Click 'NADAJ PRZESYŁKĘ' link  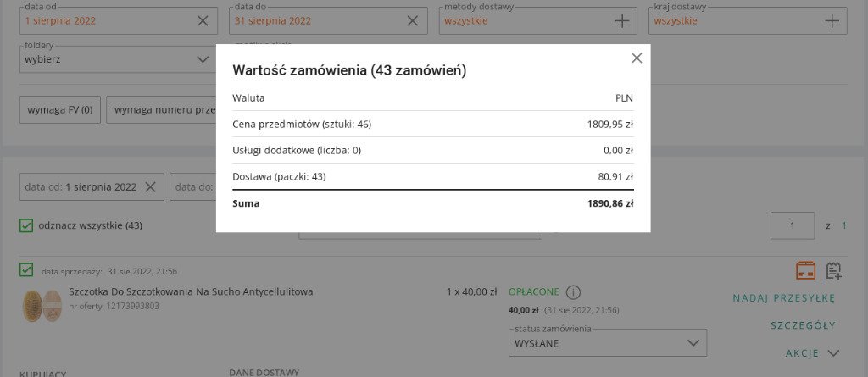pos(784,297)
